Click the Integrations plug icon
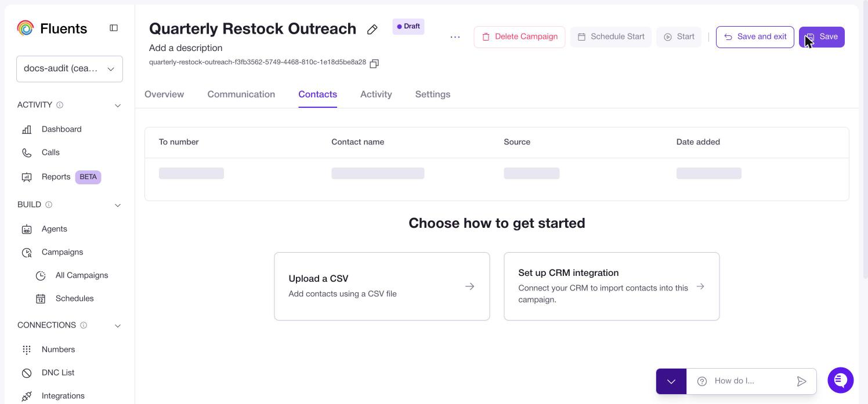Screen dimensions: 868x404 point(27,396)
